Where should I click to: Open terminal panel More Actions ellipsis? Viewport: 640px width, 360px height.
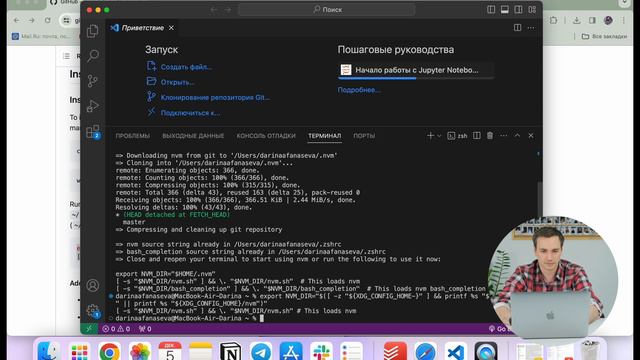point(504,136)
